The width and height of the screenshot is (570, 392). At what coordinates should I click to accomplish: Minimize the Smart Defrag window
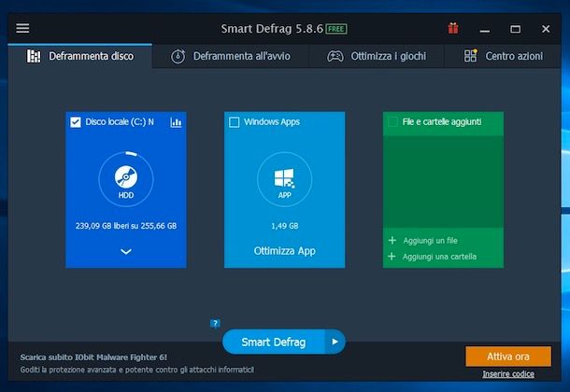click(485, 29)
